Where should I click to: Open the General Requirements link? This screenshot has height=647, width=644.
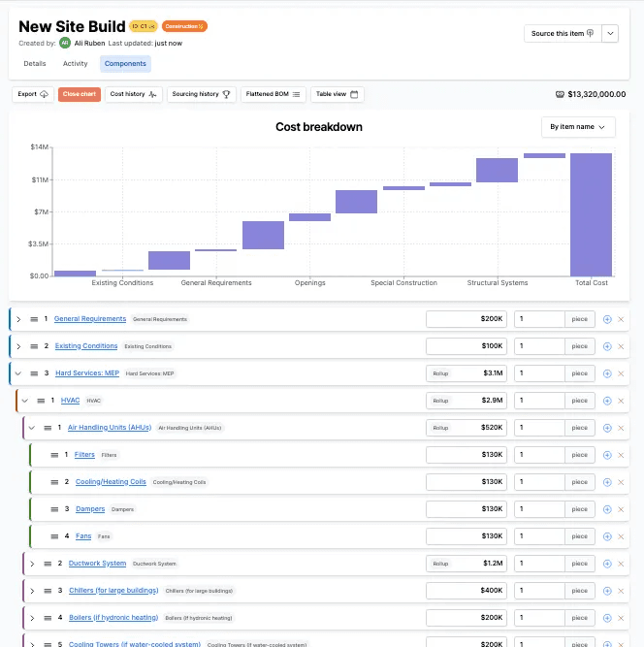(90, 319)
